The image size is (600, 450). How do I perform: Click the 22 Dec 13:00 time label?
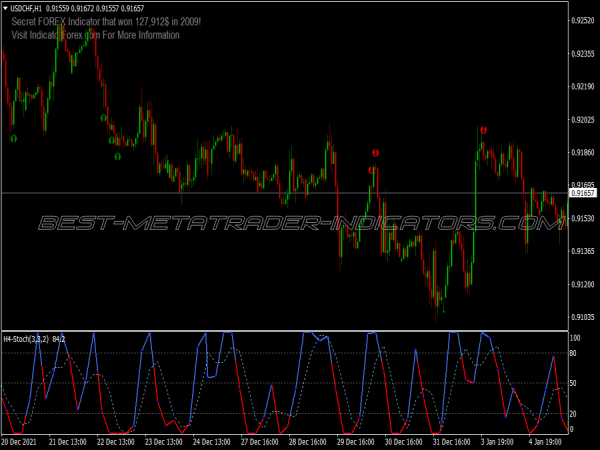tap(116, 442)
